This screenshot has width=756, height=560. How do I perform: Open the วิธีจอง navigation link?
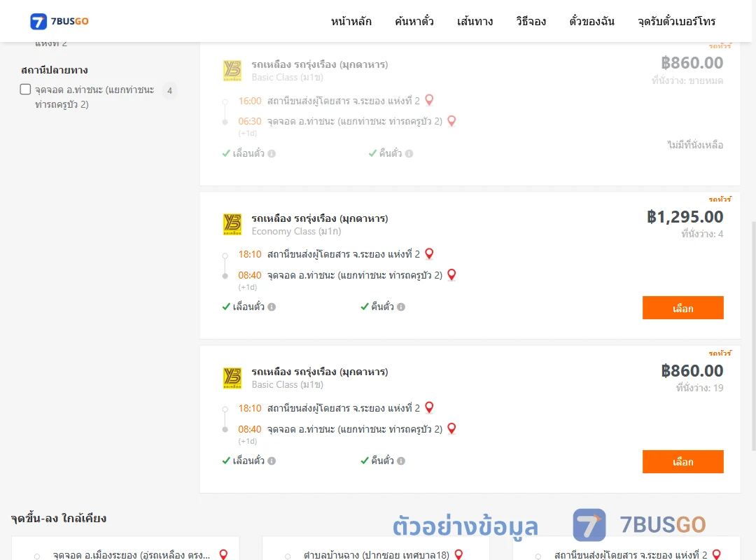pos(531,21)
